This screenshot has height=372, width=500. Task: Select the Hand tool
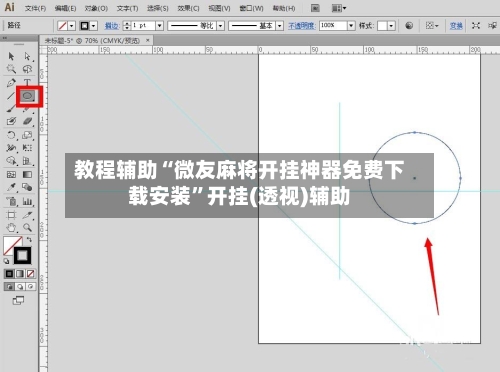click(11, 228)
